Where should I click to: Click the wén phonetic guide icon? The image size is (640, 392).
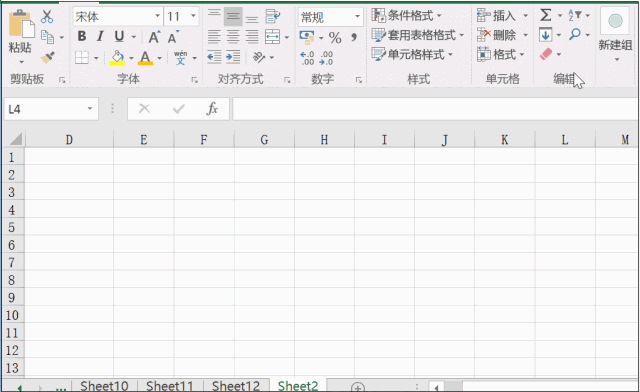click(x=180, y=58)
